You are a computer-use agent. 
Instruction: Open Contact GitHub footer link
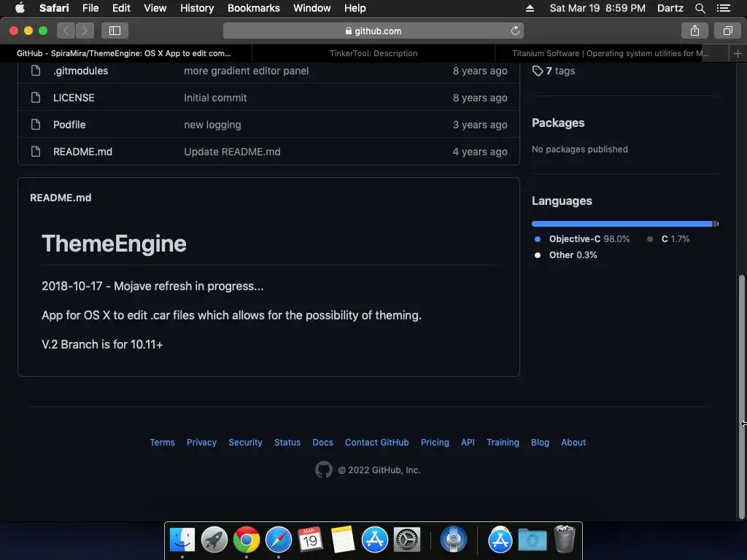click(377, 443)
